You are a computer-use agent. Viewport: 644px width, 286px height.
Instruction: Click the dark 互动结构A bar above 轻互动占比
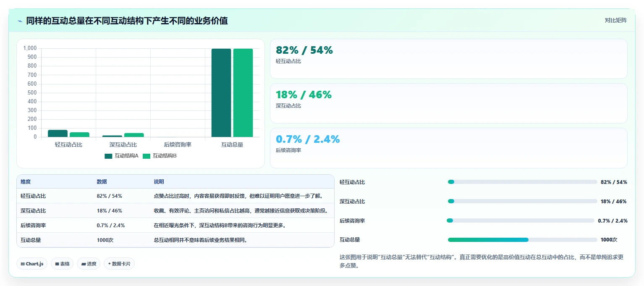[x=58, y=134]
